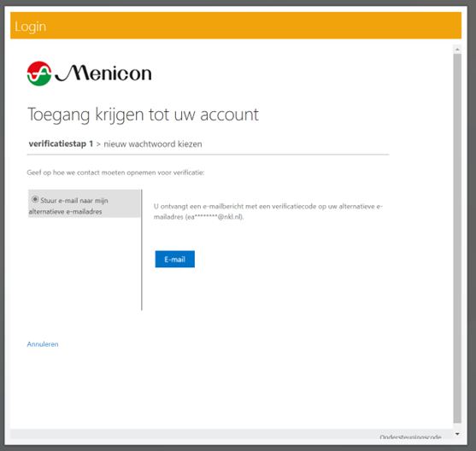
Task: Click the gray footer bar
Action: [232, 434]
